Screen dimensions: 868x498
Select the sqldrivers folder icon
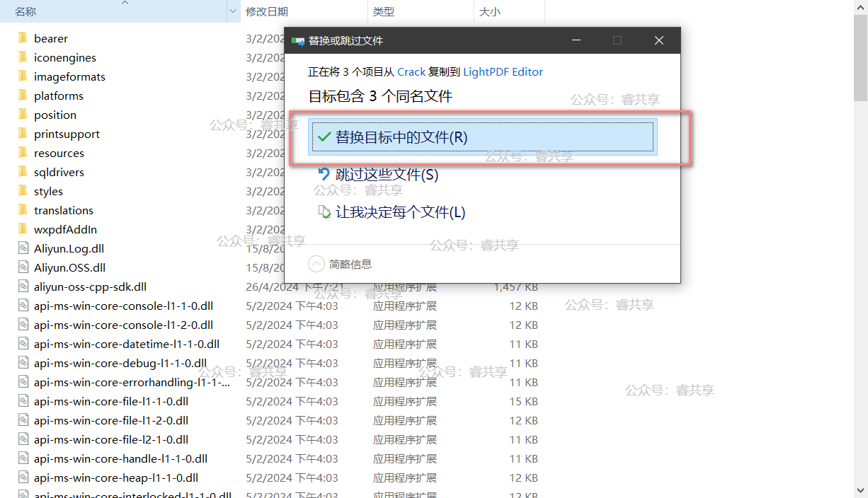point(22,172)
